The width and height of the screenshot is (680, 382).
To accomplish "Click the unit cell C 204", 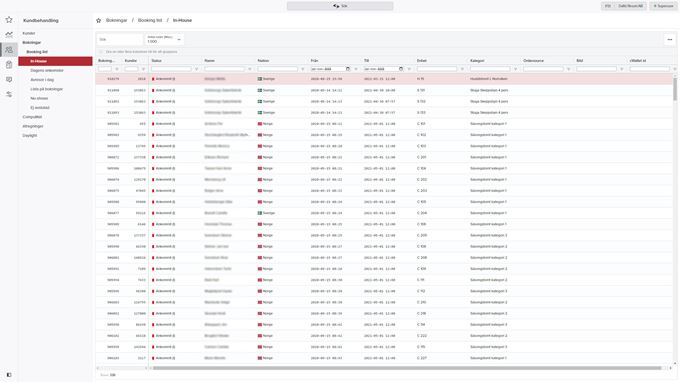I will [x=422, y=213].
